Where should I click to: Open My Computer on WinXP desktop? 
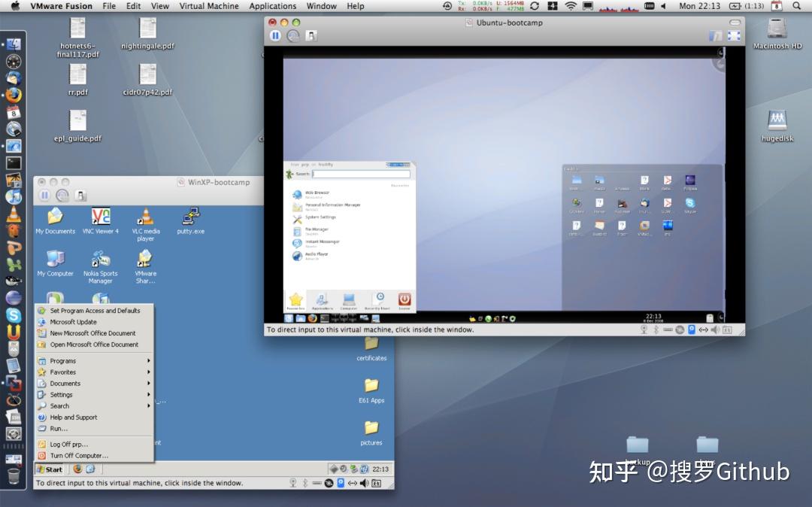[x=56, y=263]
